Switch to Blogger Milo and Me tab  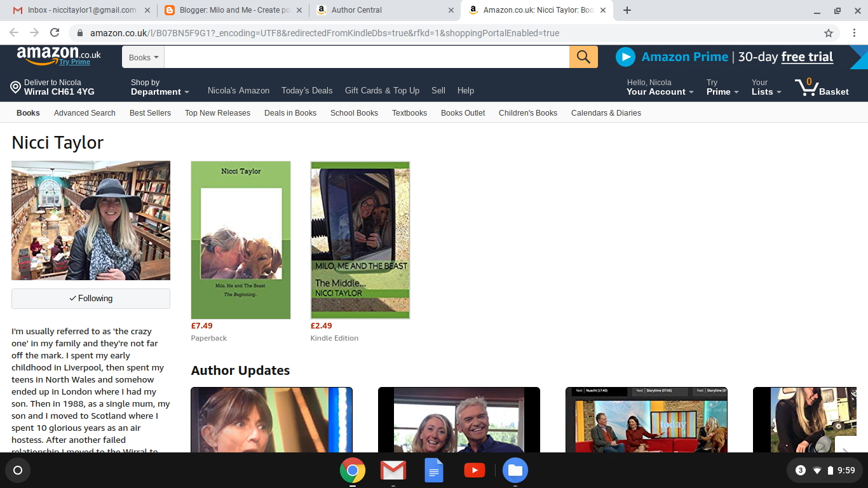tap(234, 10)
